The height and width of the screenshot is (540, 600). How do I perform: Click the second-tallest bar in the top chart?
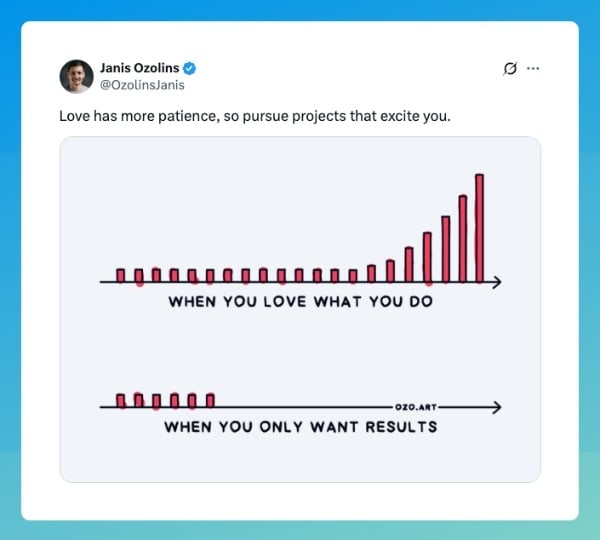coord(463,238)
